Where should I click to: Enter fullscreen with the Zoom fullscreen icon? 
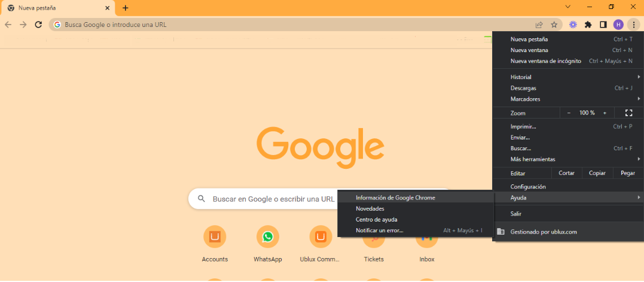629,113
